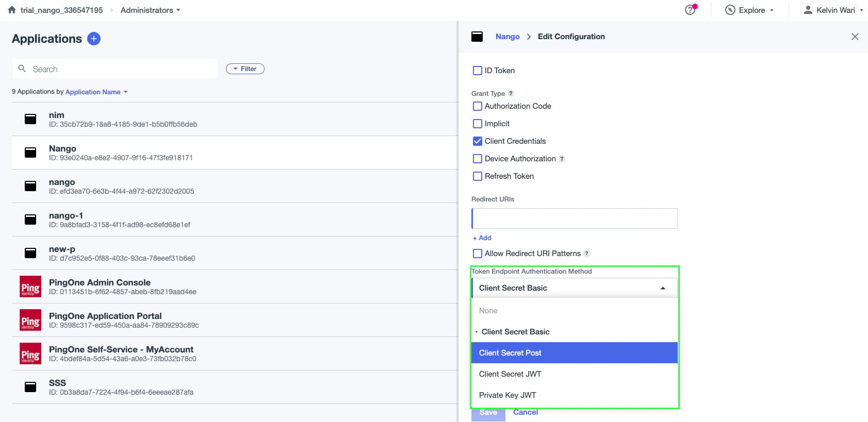Image resolution: width=868 pixels, height=422 pixels.
Task: Click the Filter button
Action: pos(245,69)
